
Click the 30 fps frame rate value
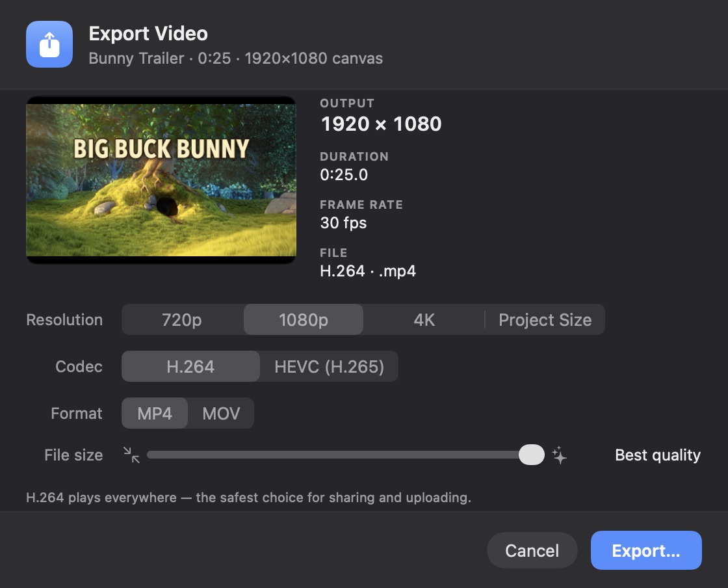click(344, 222)
